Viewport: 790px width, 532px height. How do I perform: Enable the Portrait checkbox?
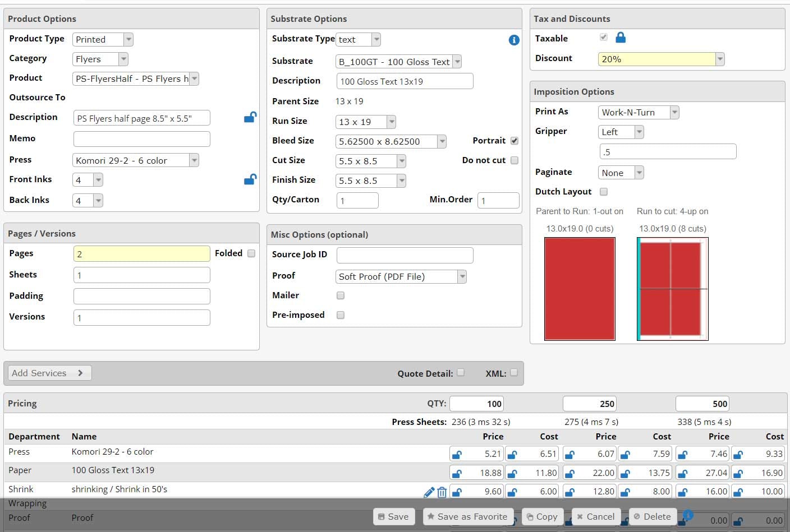515,141
